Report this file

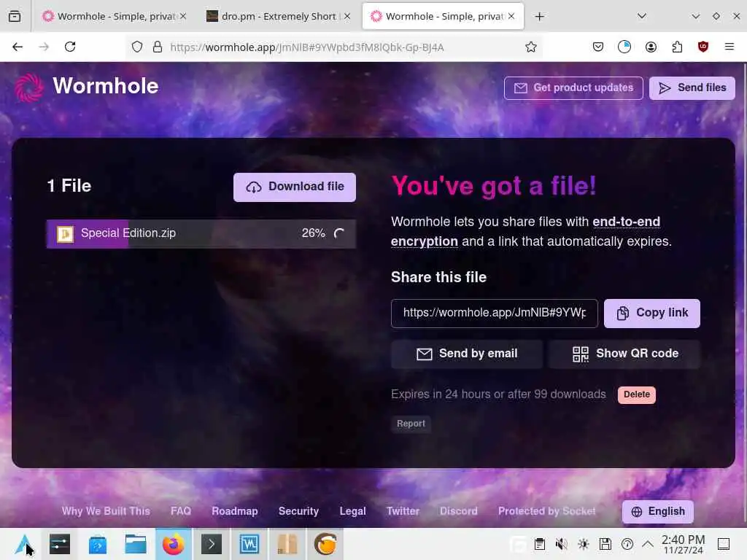pos(411,424)
